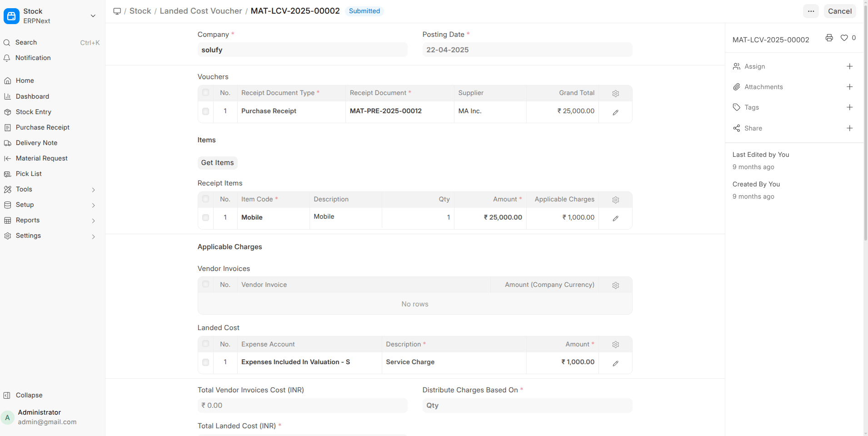Expand the Reports sidebar section

(93, 221)
